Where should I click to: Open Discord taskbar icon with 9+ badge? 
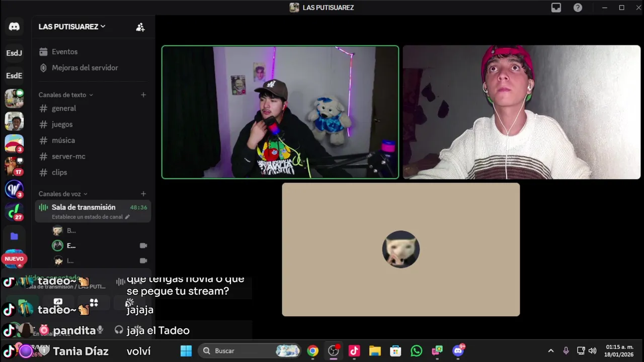point(458,350)
